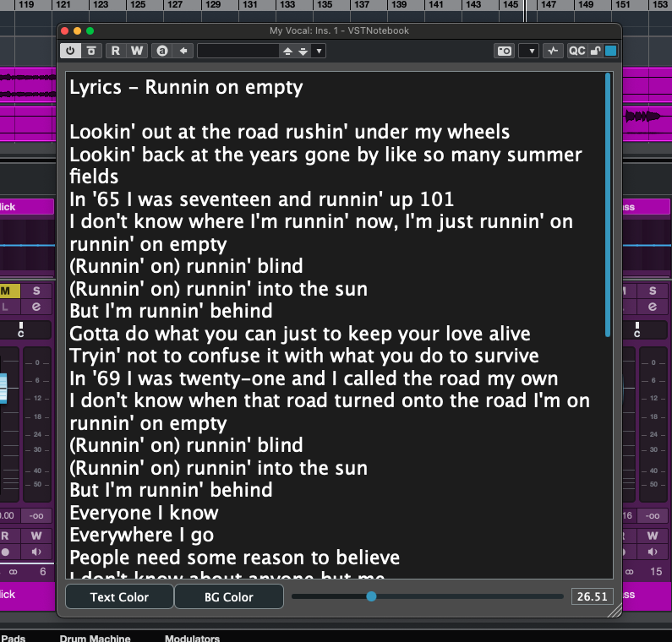Click the empty preset name field
672x642 pixels.
[238, 51]
